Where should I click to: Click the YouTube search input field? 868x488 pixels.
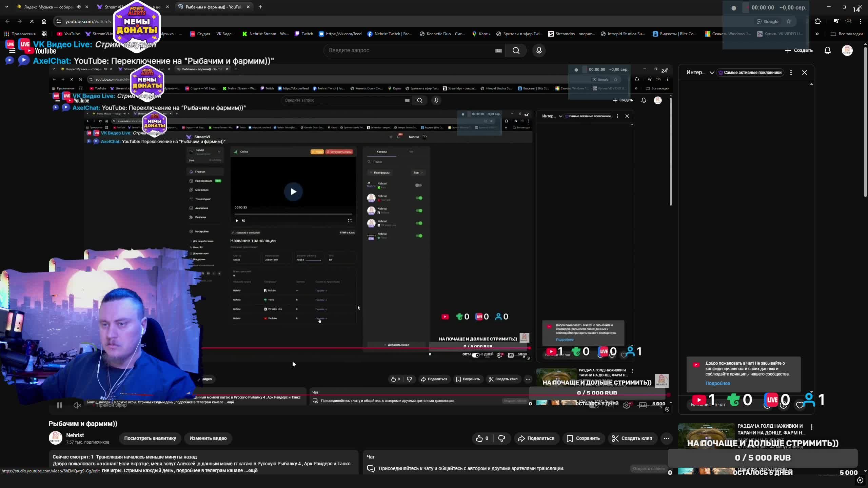tap(407, 50)
